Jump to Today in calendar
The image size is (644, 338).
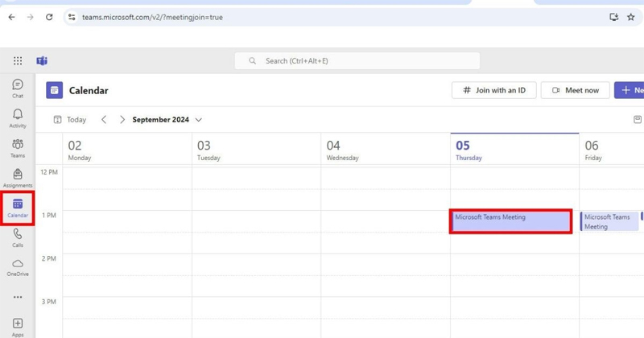pyautogui.click(x=70, y=120)
